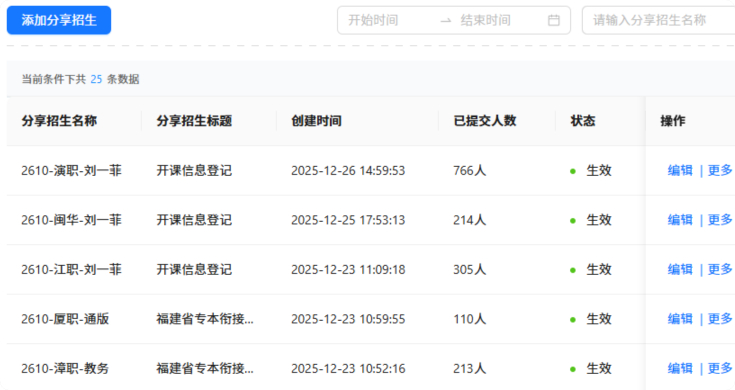Screen dimensions: 735x390
Task: Click the name cell 2610-漳职-教务
Action: click(65, 368)
